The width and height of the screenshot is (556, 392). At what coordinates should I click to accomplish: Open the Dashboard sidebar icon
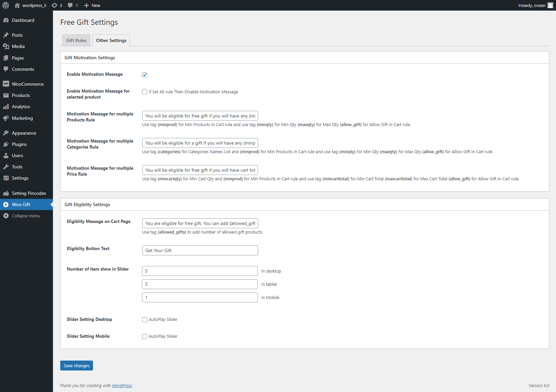point(6,20)
